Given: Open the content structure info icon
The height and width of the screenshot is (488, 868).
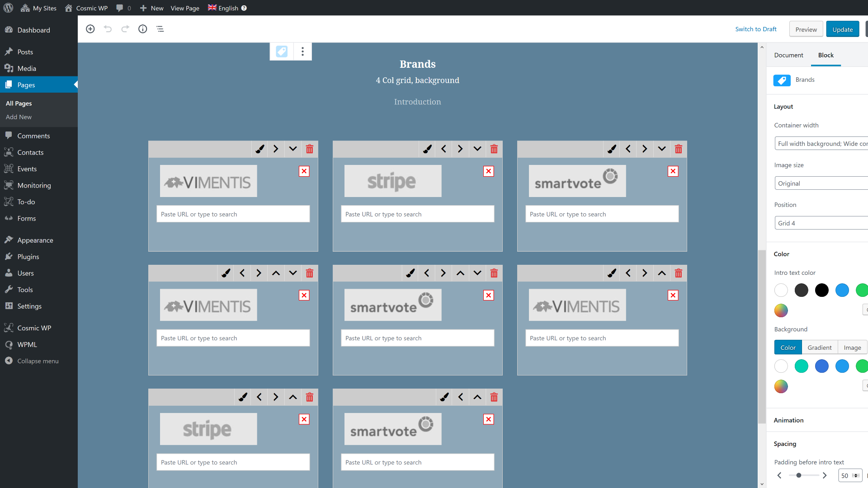Looking at the screenshot, I should coord(143,29).
